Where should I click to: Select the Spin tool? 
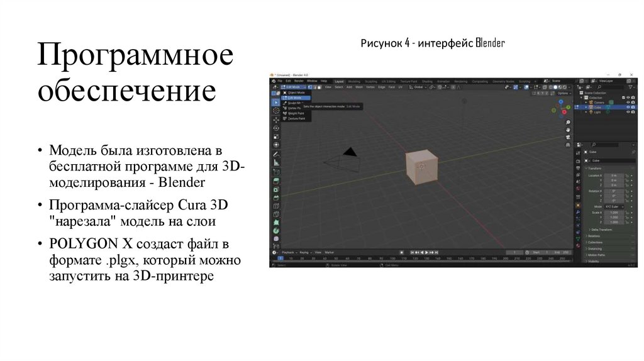276,230
